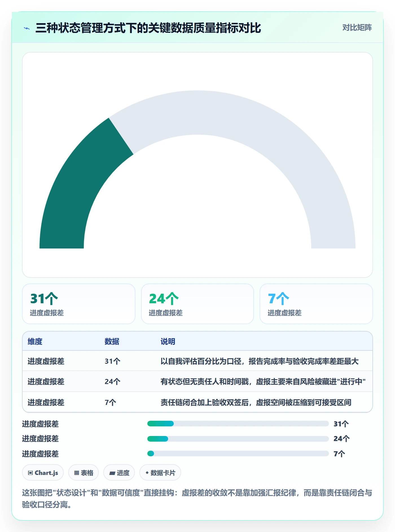395x532 pixels.
Task: Click the 31个 progress bar
Action: (238, 424)
